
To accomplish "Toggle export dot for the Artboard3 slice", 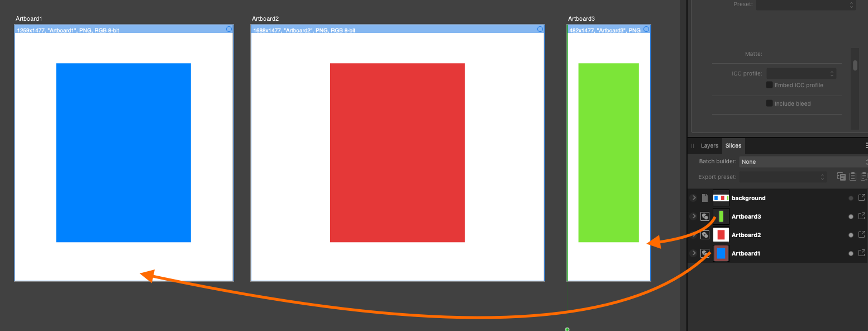I will [851, 216].
